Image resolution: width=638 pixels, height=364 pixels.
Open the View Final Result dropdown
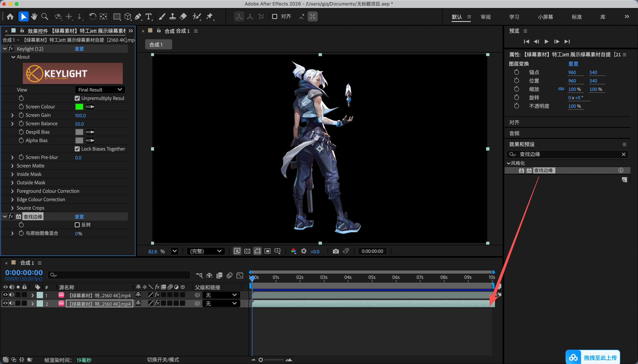100,89
